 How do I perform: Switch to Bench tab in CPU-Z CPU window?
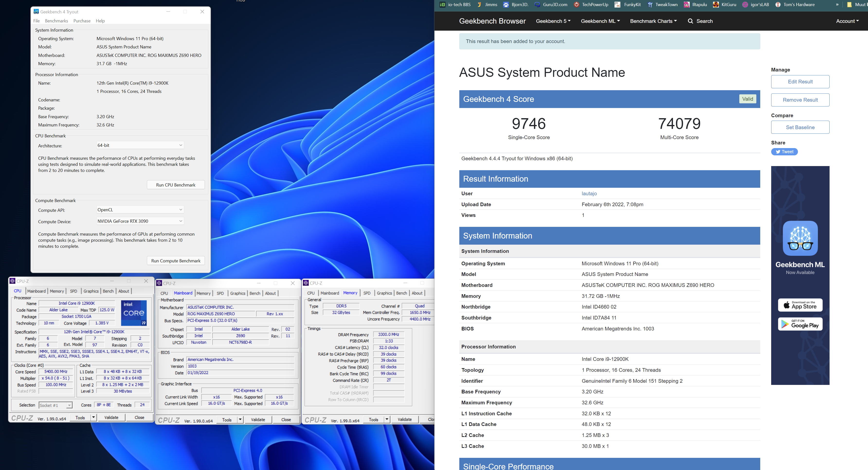[x=108, y=291]
